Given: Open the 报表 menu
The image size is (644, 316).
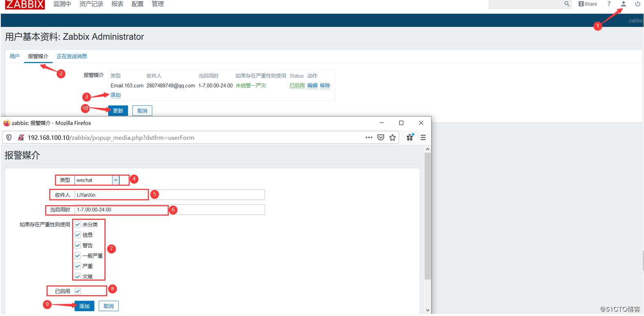Looking at the screenshot, I should [117, 4].
